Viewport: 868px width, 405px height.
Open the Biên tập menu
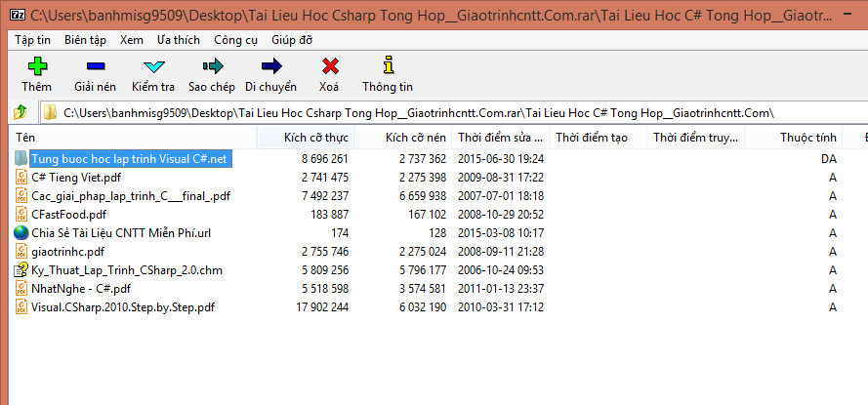[85, 40]
